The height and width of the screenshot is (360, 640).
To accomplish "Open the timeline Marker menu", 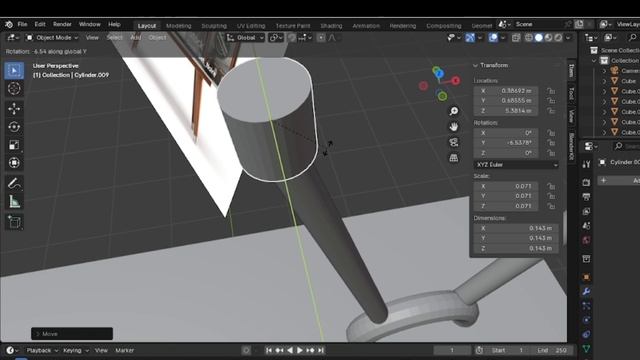I will pos(124,350).
